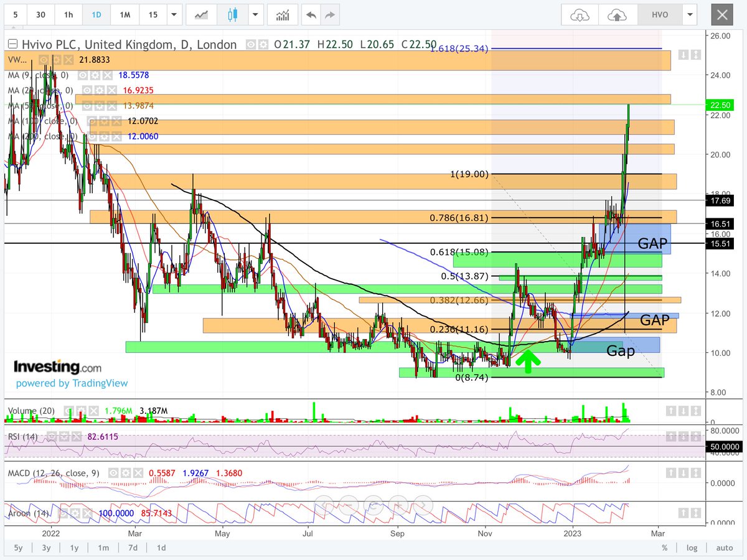Expand the chart type dropdown arrow
This screenshot has height=560, width=747.
pos(255,14)
